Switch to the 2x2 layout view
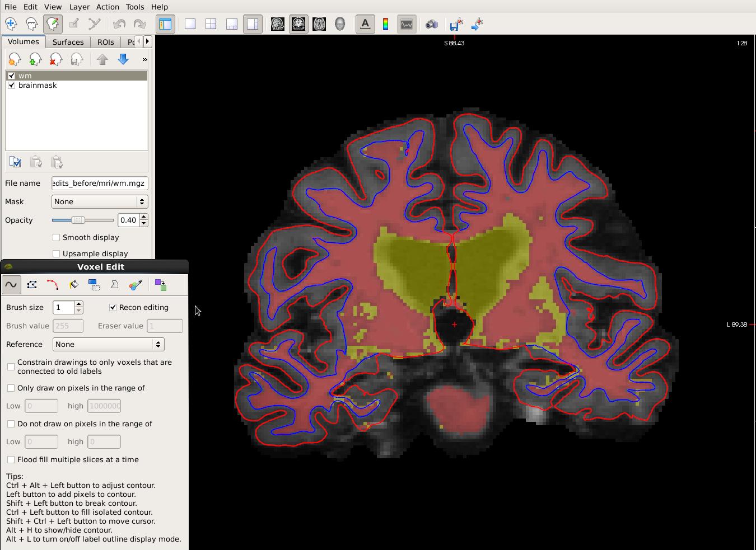Viewport: 756px width, 550px height. pyautogui.click(x=211, y=24)
